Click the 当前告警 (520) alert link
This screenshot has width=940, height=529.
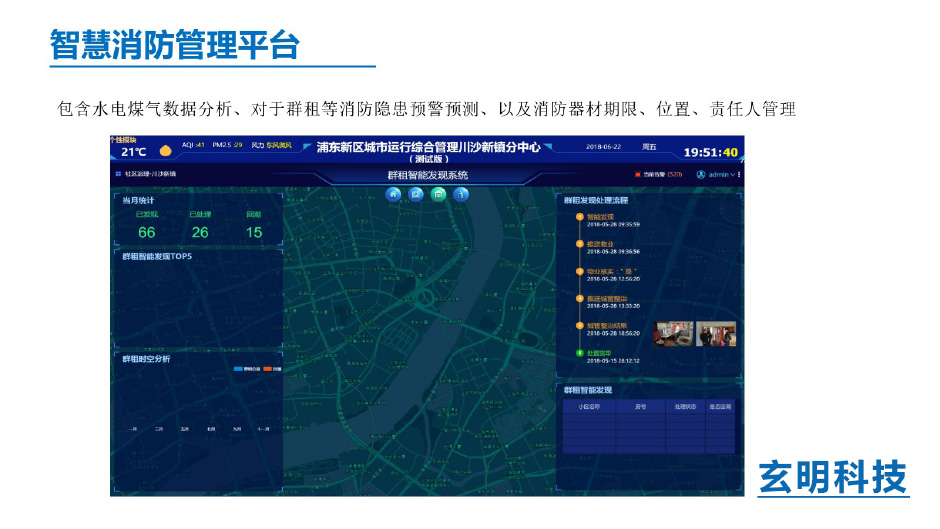662,174
